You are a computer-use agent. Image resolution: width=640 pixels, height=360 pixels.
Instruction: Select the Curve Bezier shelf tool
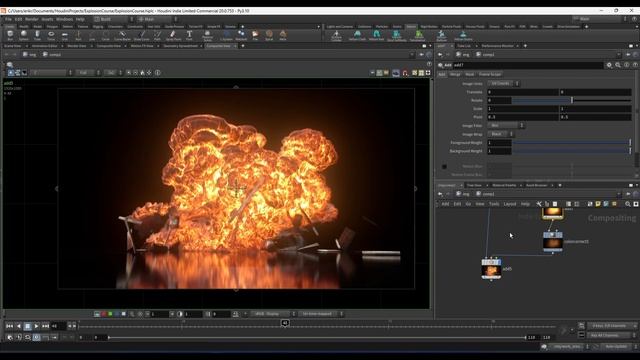pos(122,35)
